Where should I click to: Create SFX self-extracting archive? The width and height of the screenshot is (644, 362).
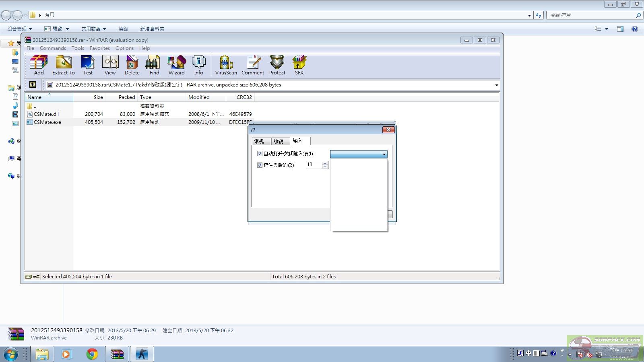[299, 65]
